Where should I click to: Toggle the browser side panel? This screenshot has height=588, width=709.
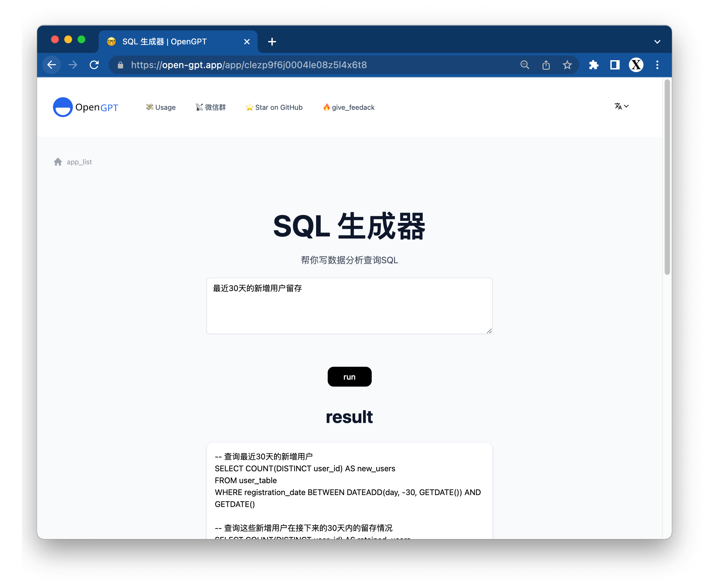coord(614,65)
